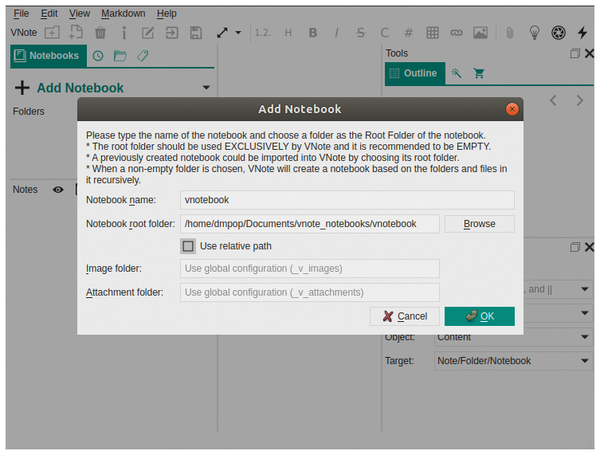The image size is (600, 455).
Task: Open Note Info icon in toolbar
Action: tap(124, 33)
